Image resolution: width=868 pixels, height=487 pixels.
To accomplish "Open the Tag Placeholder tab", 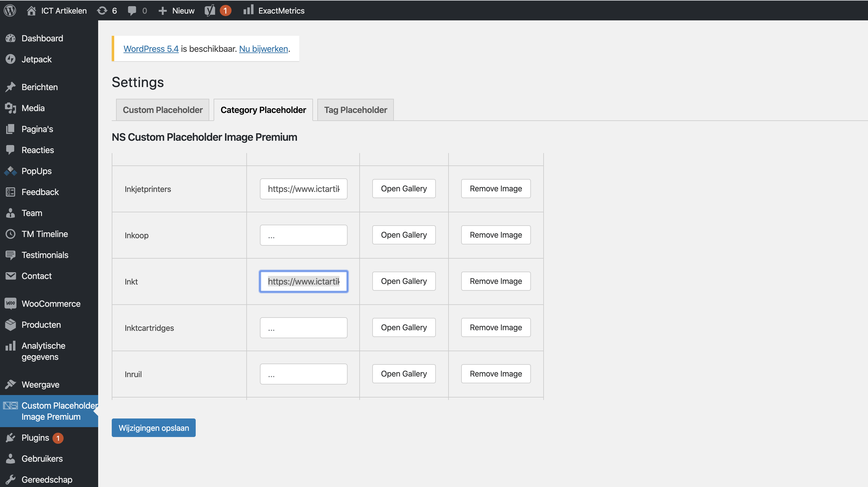I will 356,110.
